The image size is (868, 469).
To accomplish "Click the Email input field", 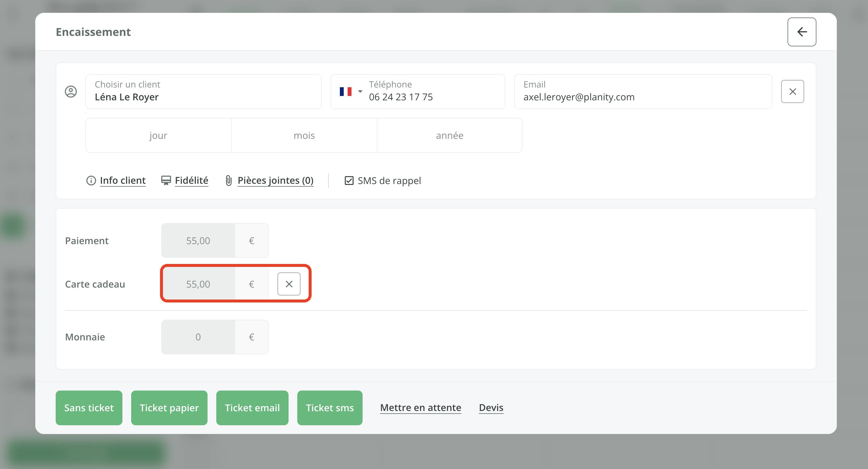I will (643, 91).
